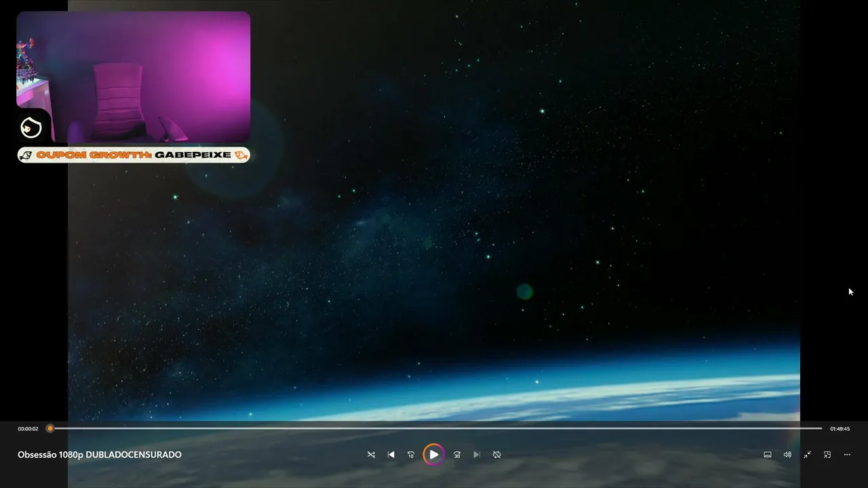868x488 pixels.
Task: Open the more options menu
Action: click(x=847, y=455)
